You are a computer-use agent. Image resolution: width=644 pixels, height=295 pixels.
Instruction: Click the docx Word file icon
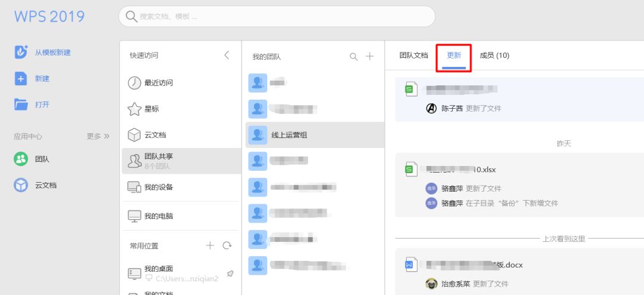click(411, 265)
